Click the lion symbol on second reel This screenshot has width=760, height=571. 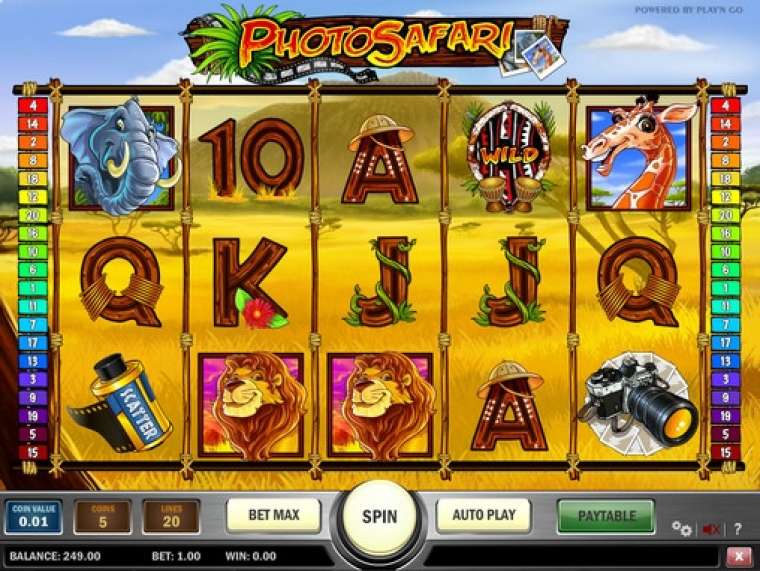point(251,405)
